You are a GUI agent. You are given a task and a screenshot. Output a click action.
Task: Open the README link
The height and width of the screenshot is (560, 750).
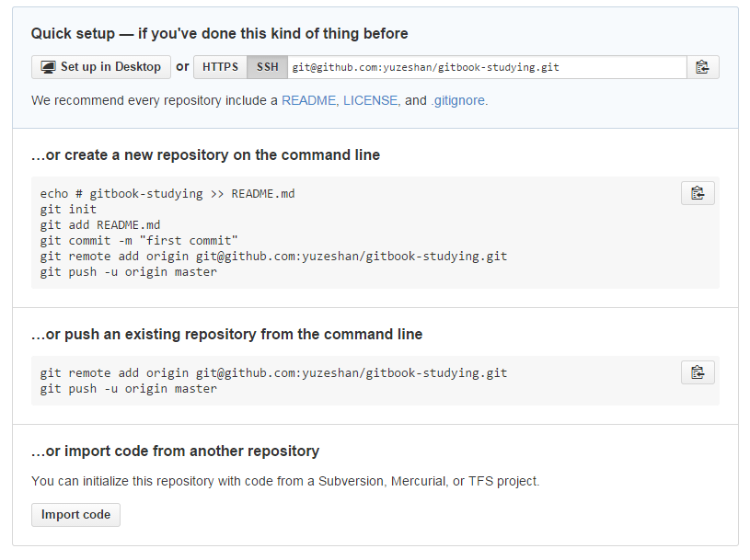(x=308, y=100)
